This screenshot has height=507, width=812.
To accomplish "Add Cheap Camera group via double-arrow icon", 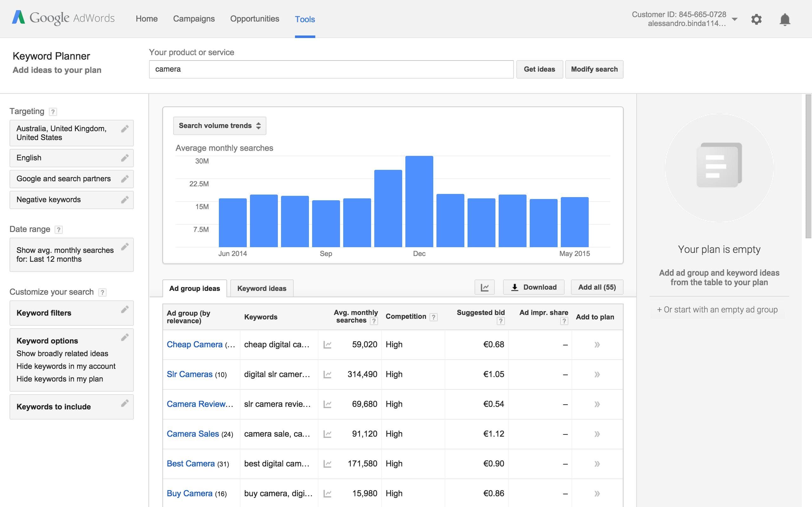I will click(597, 344).
